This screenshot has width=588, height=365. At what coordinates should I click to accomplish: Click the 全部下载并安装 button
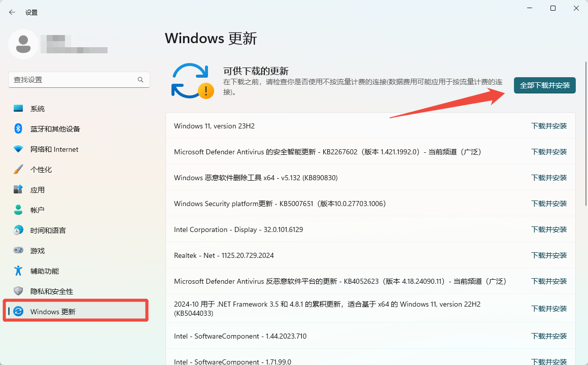pyautogui.click(x=544, y=85)
